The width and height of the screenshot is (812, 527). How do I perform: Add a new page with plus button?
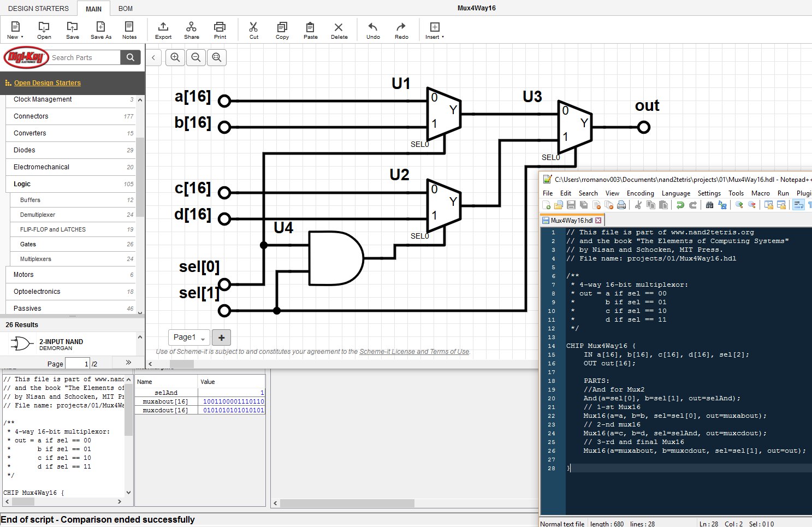(x=221, y=337)
